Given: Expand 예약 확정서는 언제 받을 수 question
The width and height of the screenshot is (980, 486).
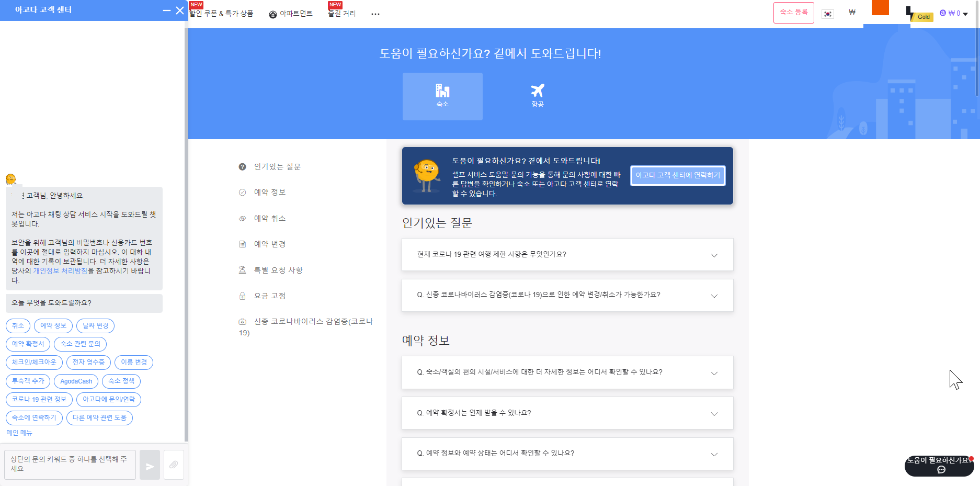Looking at the screenshot, I should click(567, 413).
